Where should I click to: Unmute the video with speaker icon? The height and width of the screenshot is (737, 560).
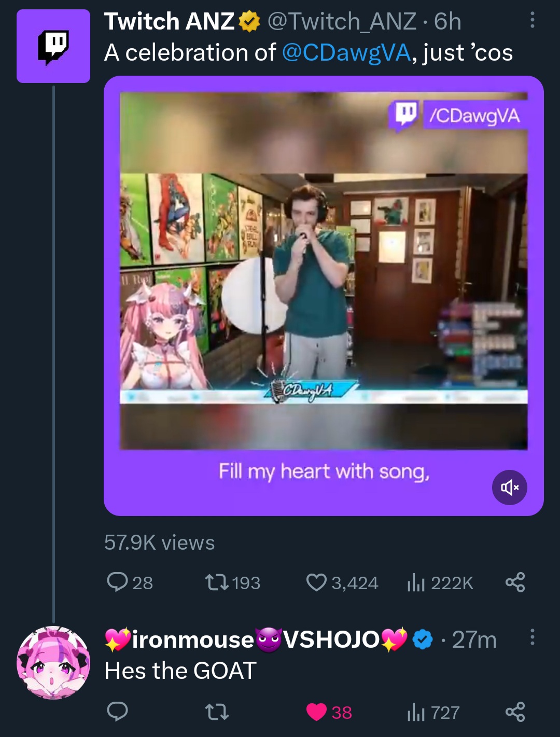coord(509,488)
